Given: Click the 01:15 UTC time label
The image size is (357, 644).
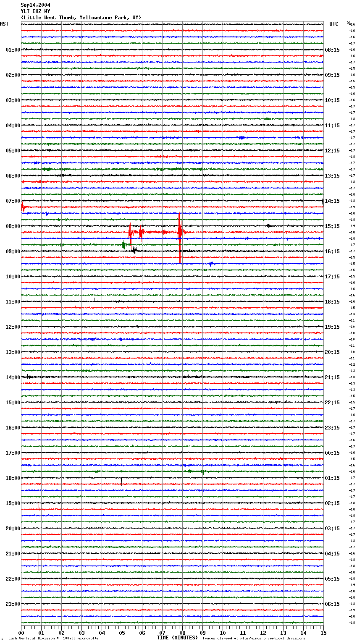Looking at the screenshot, I should (332, 478).
